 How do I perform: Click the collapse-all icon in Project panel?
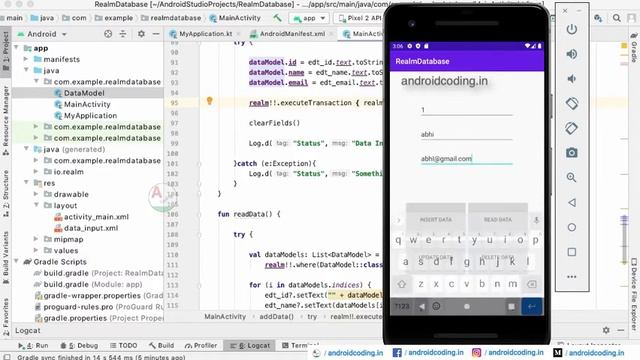coord(123,34)
